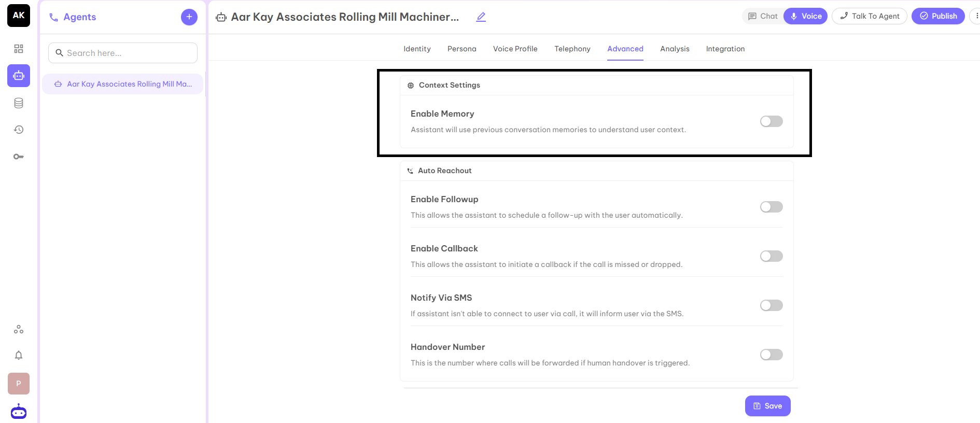This screenshot has height=423, width=980.
Task: Open call history via the clock icon
Action: 19,130
